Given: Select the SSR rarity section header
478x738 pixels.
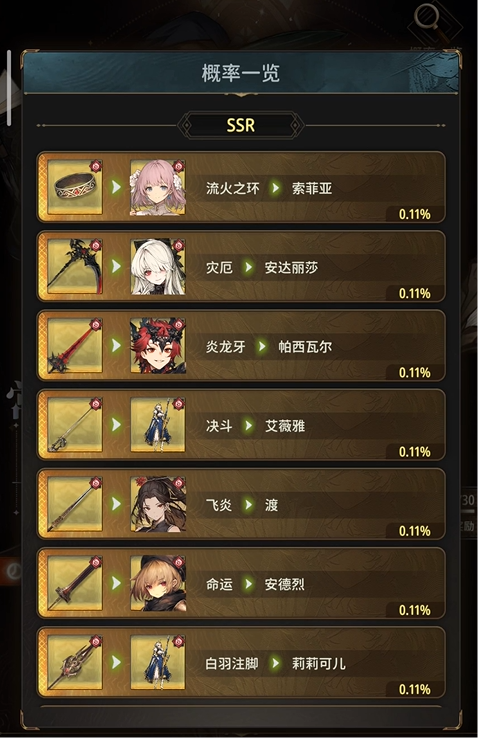Looking at the screenshot, I should click(x=240, y=125).
